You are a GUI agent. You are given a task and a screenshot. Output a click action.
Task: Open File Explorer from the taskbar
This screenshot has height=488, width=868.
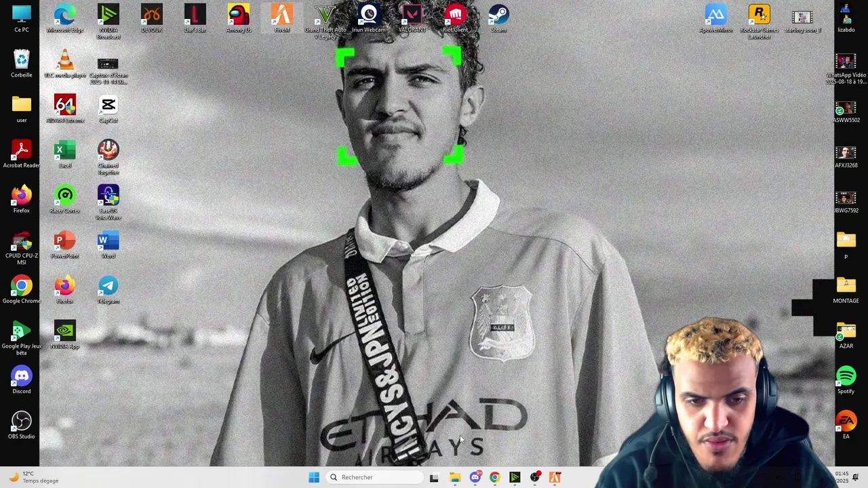click(x=454, y=477)
